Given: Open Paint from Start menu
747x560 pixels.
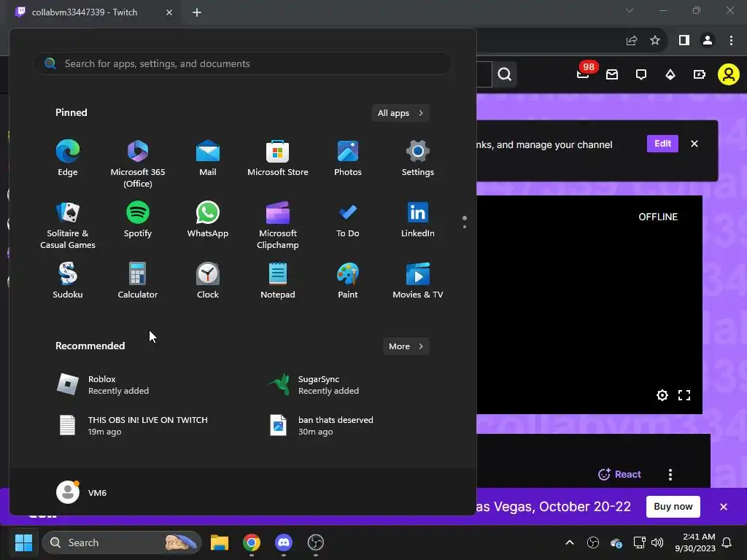Looking at the screenshot, I should click(x=348, y=281).
